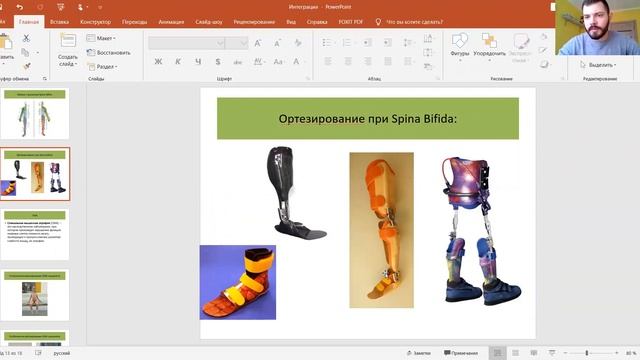Switch to normal view in status bar
Viewport: 640px width, 360px height.
497,353
